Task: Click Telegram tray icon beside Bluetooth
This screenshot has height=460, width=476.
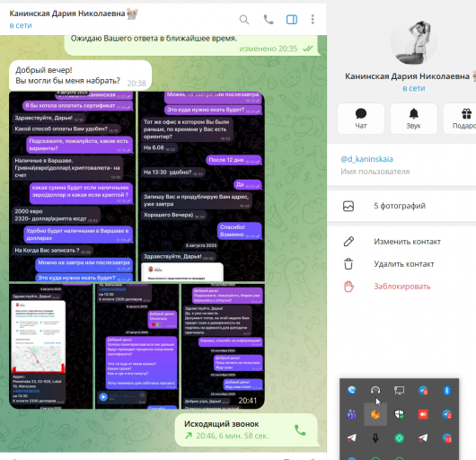Action: (423, 391)
